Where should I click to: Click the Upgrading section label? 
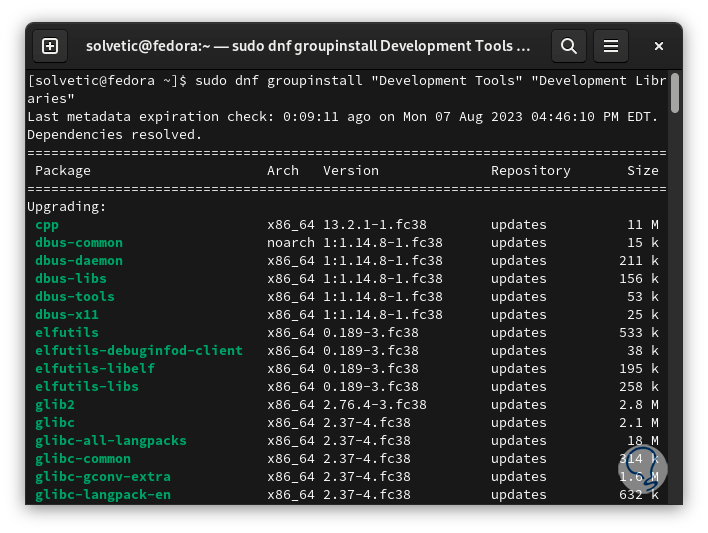click(x=67, y=207)
